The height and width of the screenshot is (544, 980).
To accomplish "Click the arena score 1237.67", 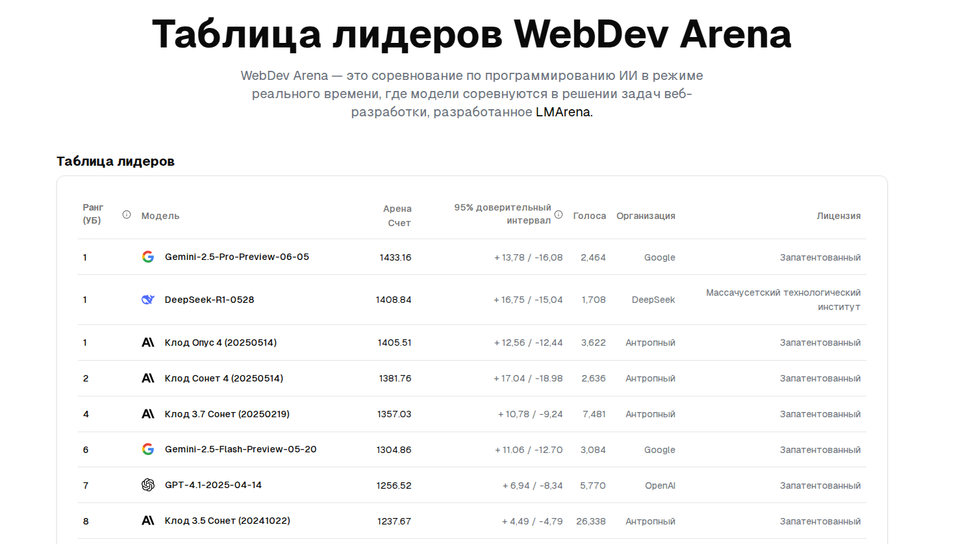I will coord(394,521).
